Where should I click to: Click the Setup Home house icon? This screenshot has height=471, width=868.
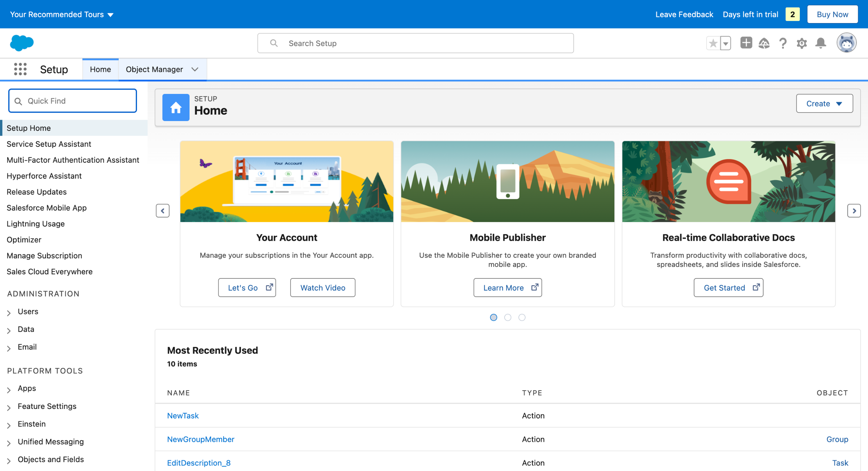[176, 107]
